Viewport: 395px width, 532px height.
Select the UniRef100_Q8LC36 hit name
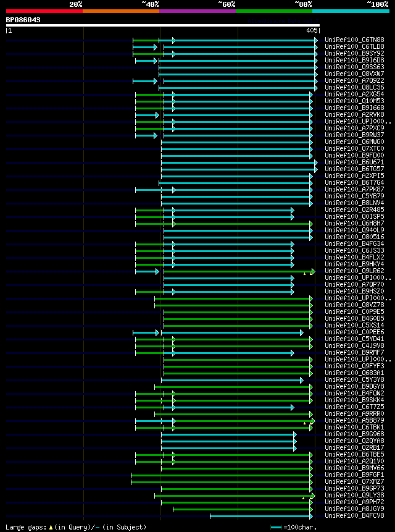[x=354, y=88]
